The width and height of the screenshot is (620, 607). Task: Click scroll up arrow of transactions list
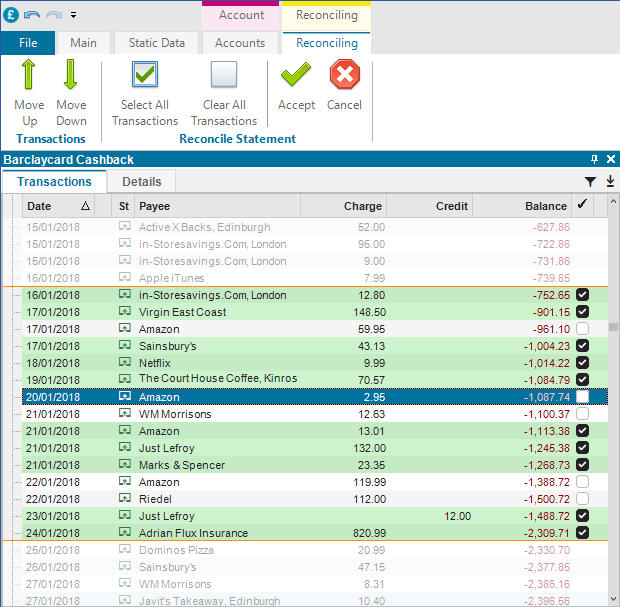coord(613,201)
